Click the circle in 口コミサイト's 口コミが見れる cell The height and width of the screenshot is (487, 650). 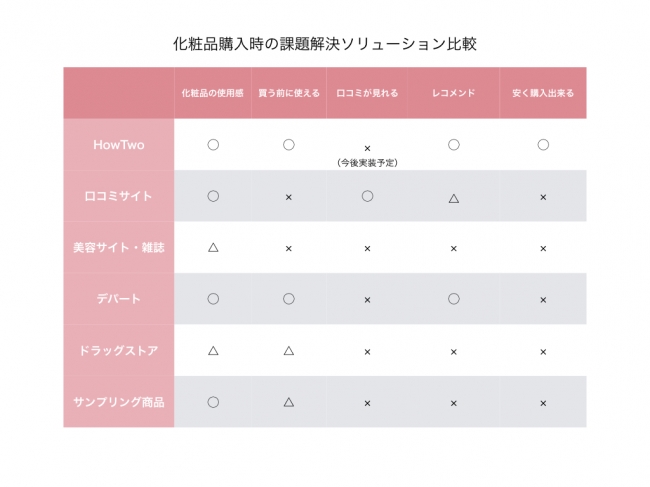[x=367, y=196]
